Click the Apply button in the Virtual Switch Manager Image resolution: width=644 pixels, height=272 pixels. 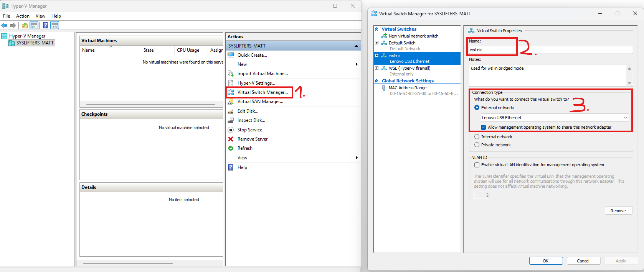coord(621,261)
